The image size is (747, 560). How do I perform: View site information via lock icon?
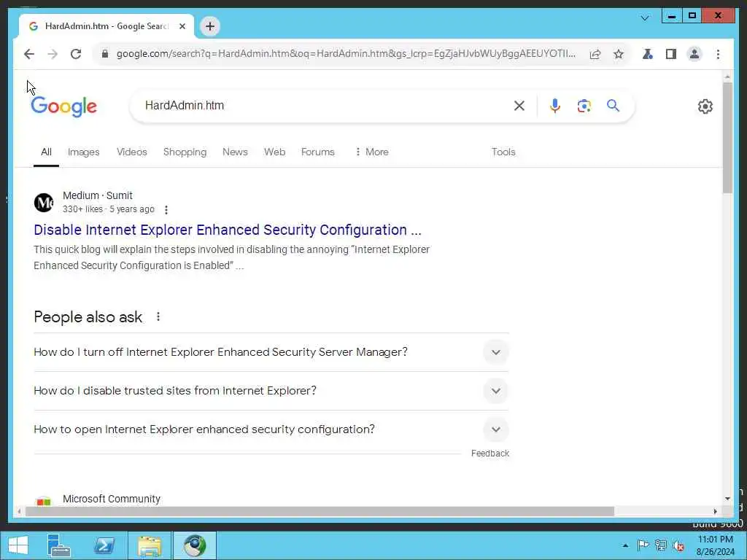click(x=105, y=54)
